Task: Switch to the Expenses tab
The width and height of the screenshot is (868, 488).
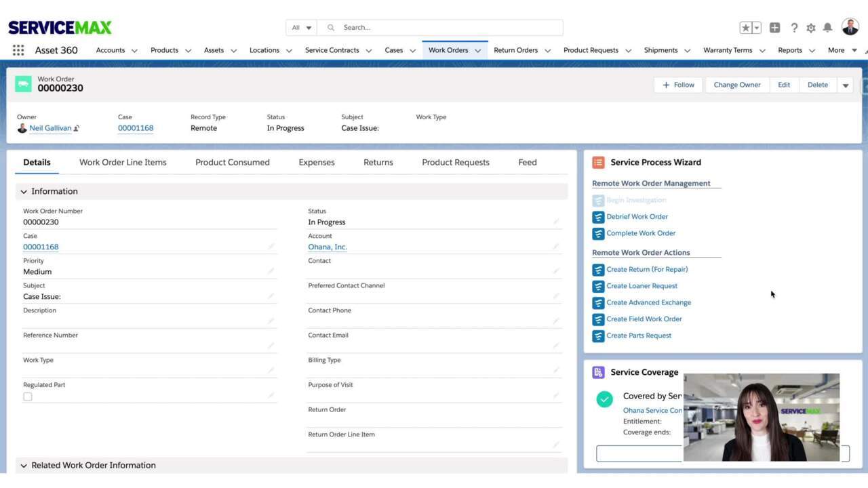Action: (x=317, y=163)
